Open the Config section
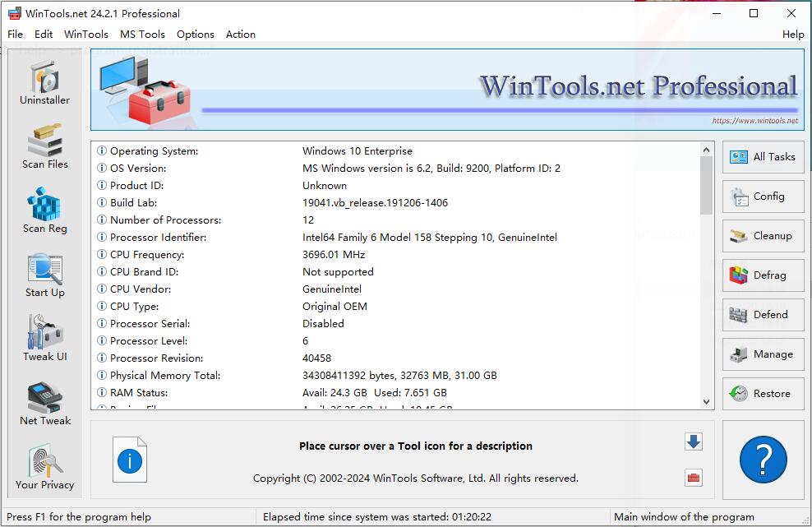Screen dimensions: 812x527 (763, 196)
